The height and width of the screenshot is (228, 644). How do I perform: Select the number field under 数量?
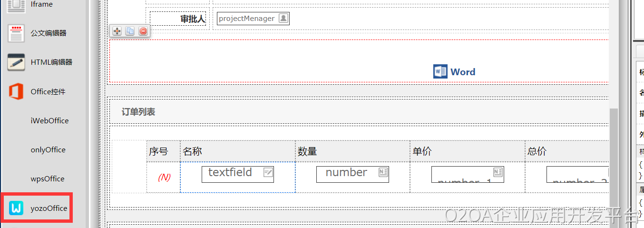352,174
